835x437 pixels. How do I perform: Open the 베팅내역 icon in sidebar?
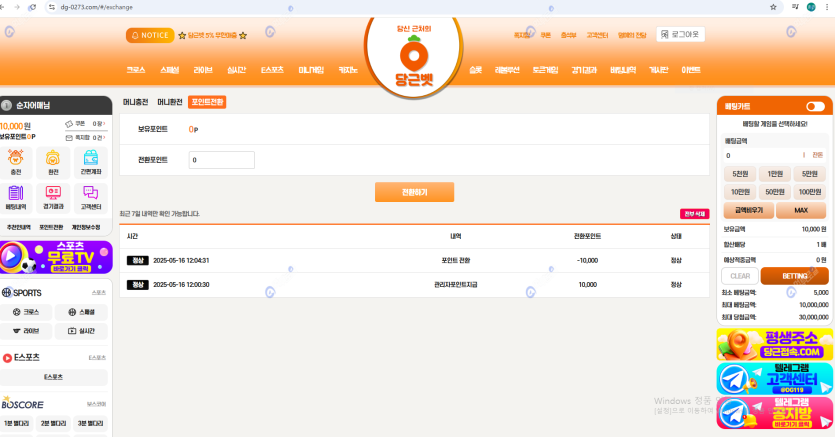click(16, 198)
